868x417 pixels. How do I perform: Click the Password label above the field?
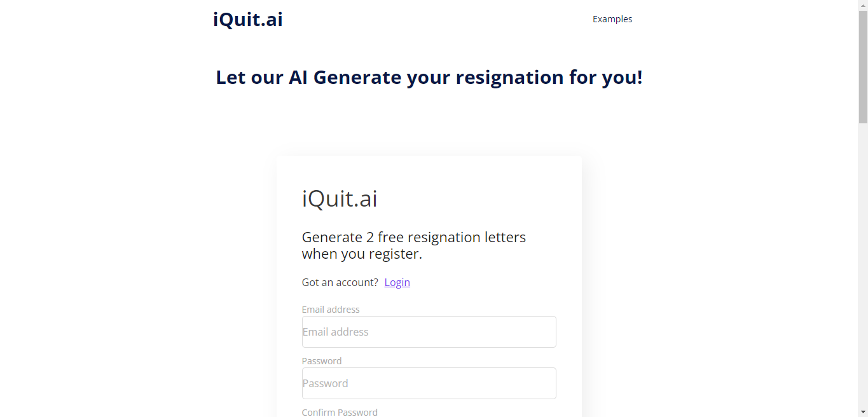click(x=322, y=361)
